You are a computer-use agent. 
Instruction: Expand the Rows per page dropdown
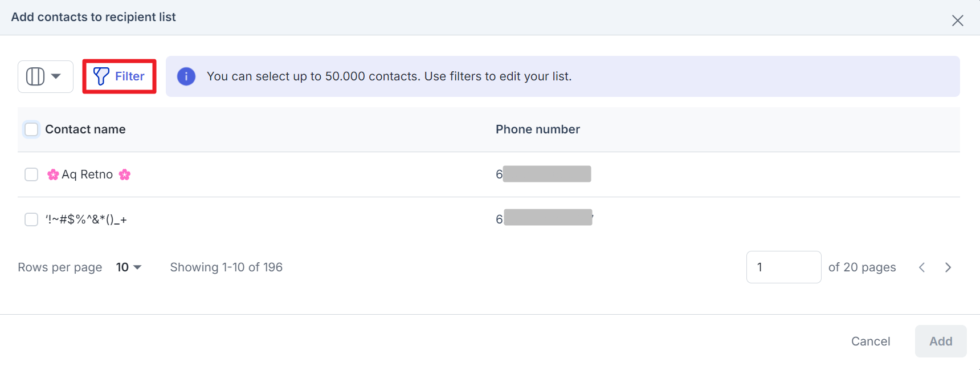[x=129, y=267]
